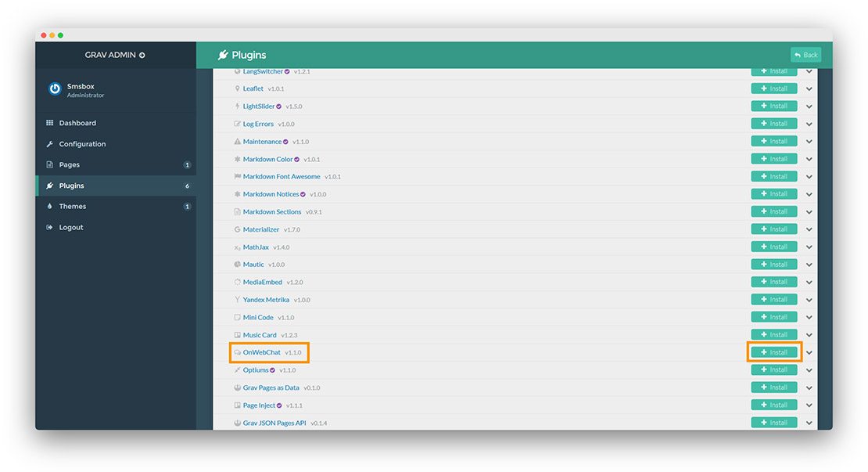Image resolution: width=868 pixels, height=472 pixels.
Task: Click the MathJax plugin icon
Action: (238, 247)
